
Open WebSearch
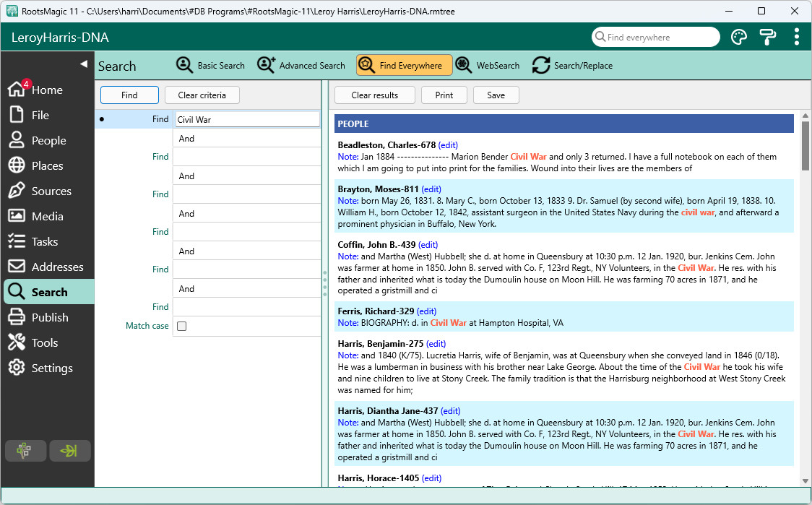pos(488,65)
